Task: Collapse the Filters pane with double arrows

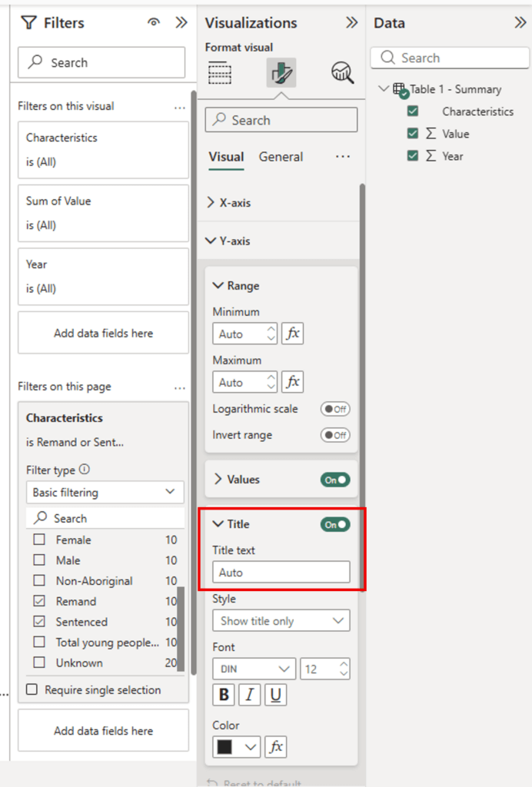Action: (x=181, y=23)
